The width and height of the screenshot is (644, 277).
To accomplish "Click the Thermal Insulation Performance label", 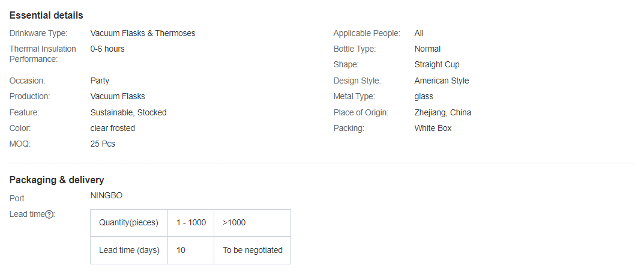I will tap(43, 53).
